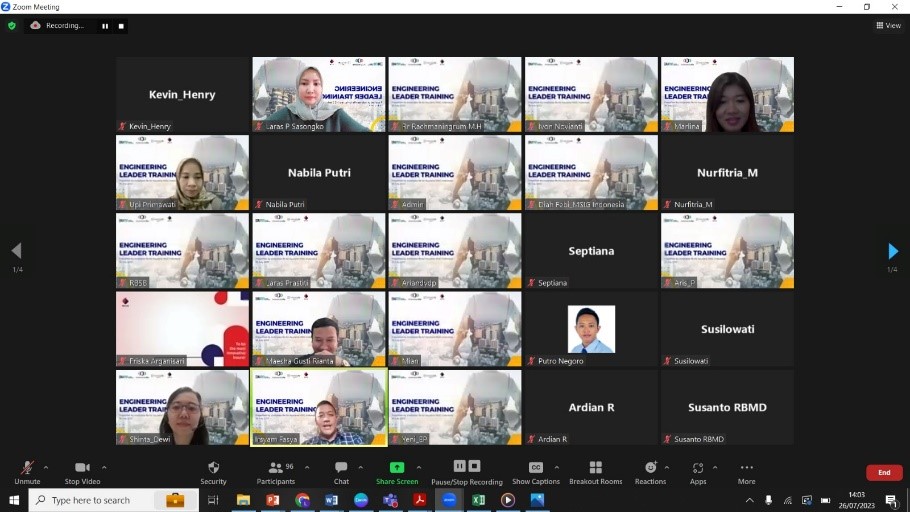
Task: Select Shinta_Dewi video tile
Action: click(x=182, y=408)
